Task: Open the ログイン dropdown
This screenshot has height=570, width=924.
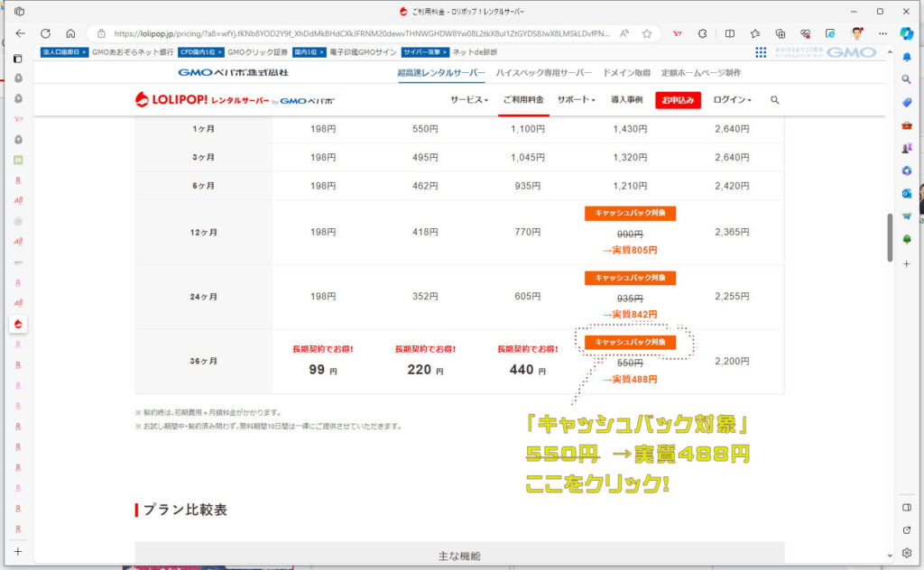Action: 733,100
